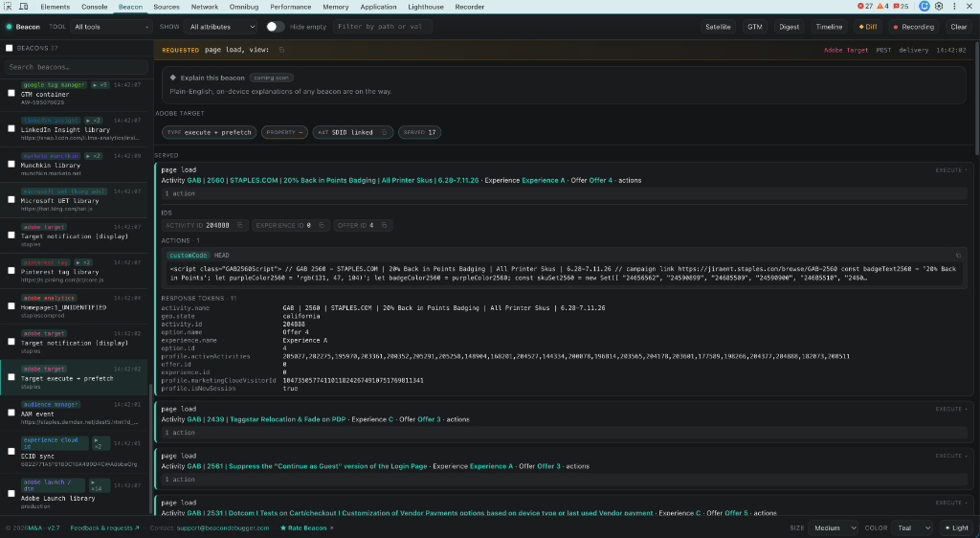Screen dimensions: 980x538
Task: Open the Timeline view button
Action: (829, 27)
